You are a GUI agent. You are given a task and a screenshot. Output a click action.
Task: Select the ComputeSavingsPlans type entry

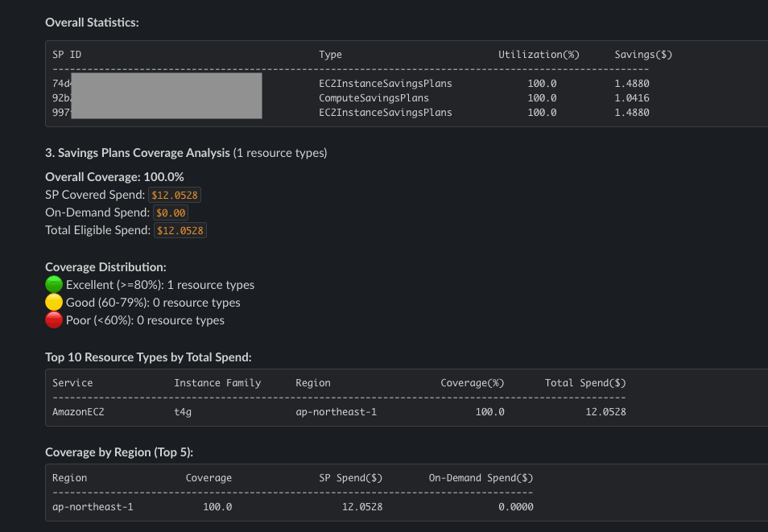[374, 98]
